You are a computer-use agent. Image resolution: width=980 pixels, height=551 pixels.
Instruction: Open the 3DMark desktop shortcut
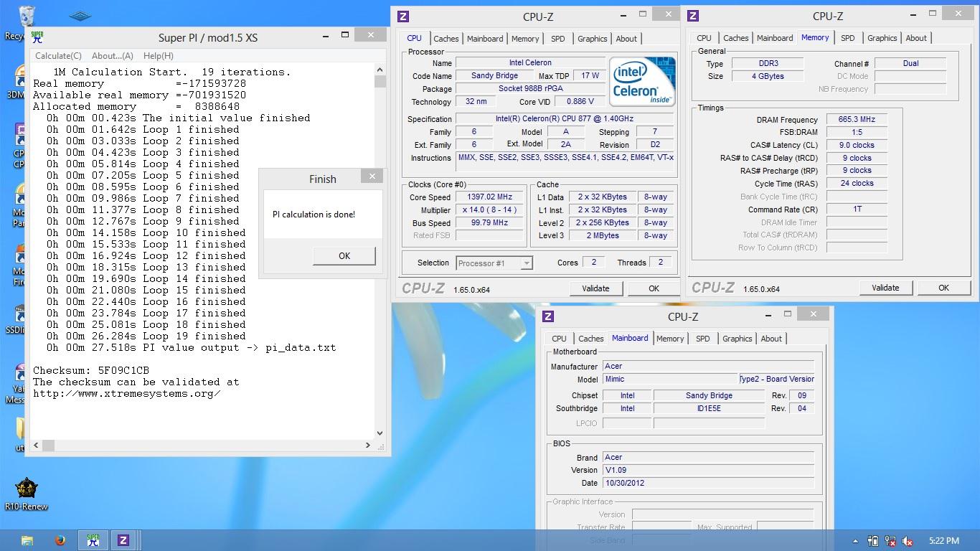point(14,79)
